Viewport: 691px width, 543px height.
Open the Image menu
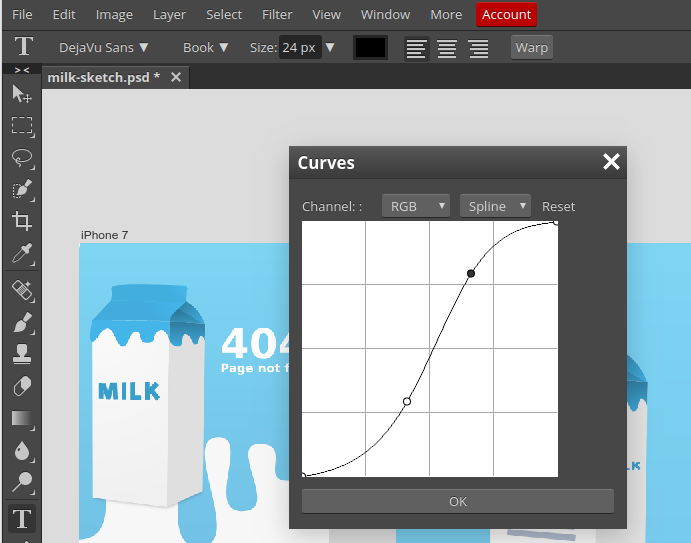point(114,15)
